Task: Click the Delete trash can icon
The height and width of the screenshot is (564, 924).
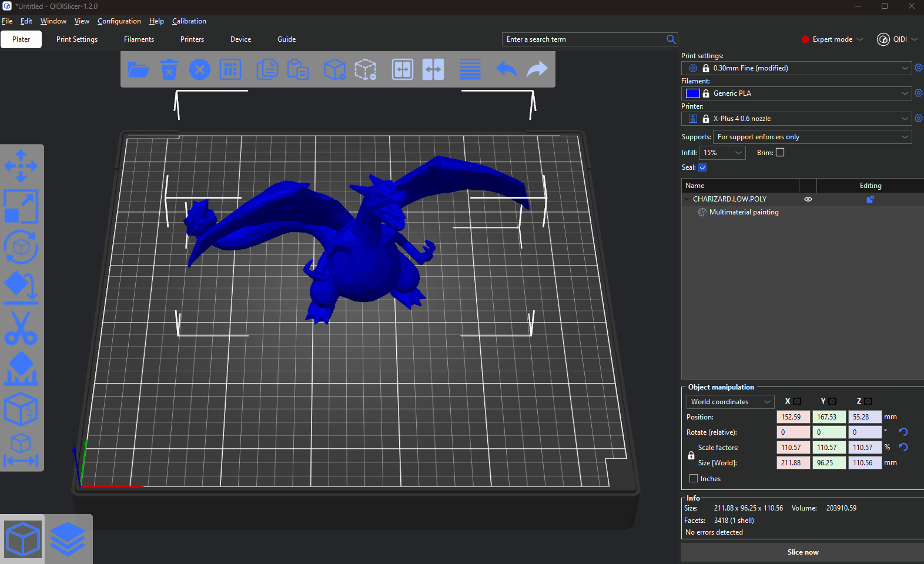Action: 169,69
